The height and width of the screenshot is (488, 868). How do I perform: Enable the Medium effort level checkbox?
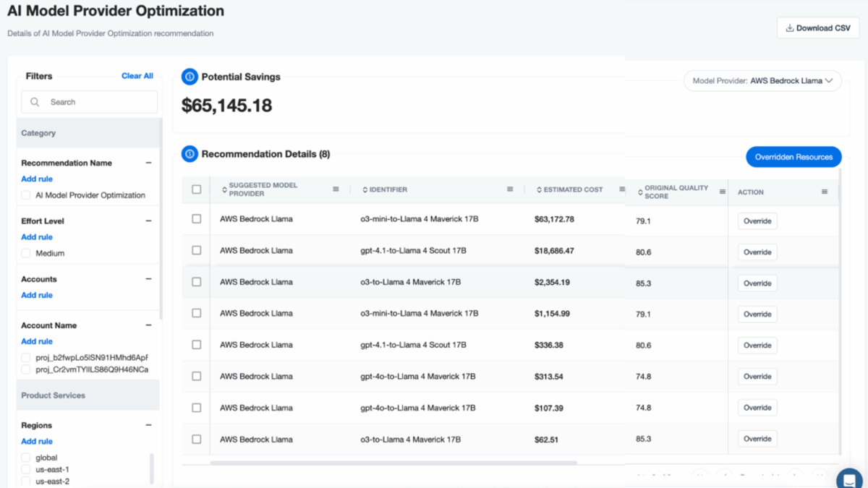click(x=26, y=253)
